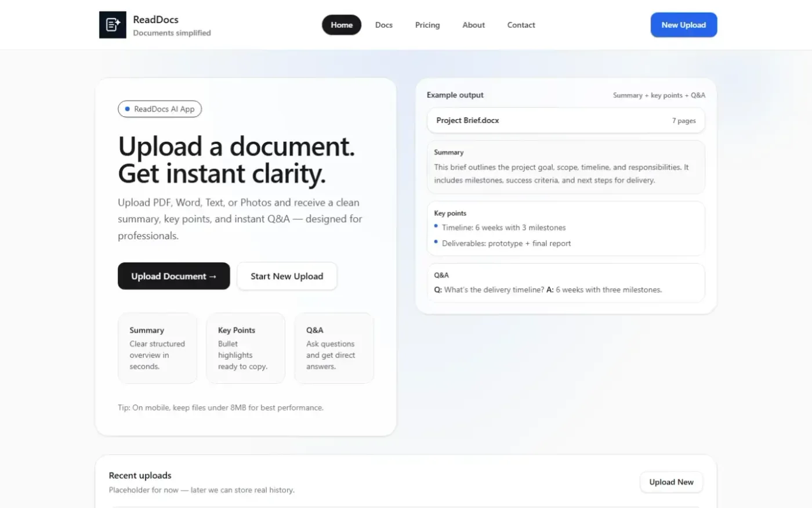Viewport: 812px width, 508px height.
Task: Select the Q&A feature card
Action: (x=334, y=348)
